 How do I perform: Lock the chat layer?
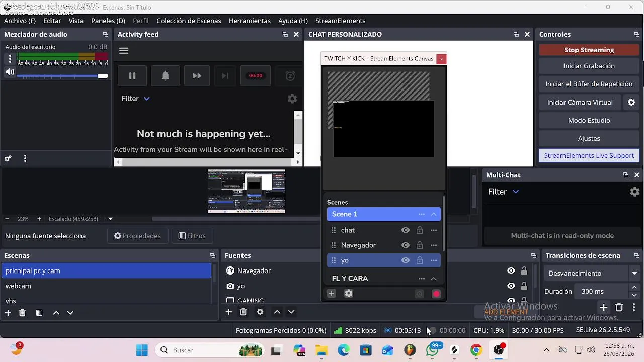[x=420, y=230]
